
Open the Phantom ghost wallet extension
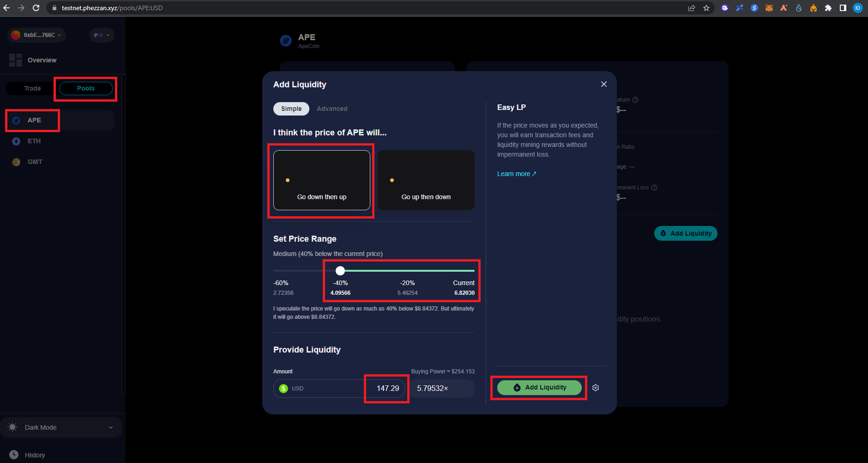click(x=725, y=8)
